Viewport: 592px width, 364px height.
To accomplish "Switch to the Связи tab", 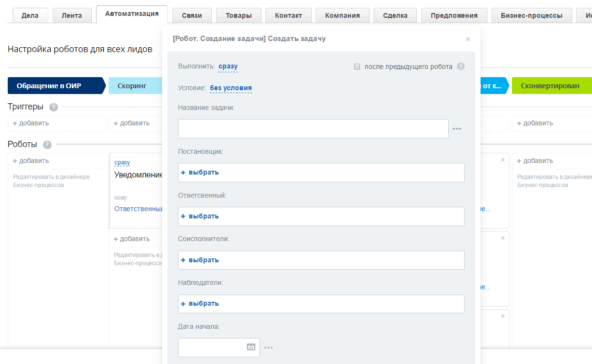I will click(x=192, y=15).
